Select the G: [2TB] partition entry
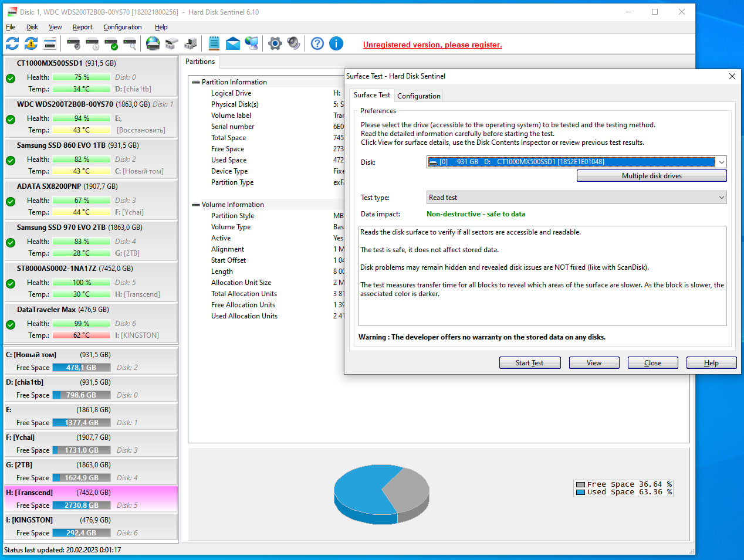Viewport: 744px width, 560px height. point(91,471)
